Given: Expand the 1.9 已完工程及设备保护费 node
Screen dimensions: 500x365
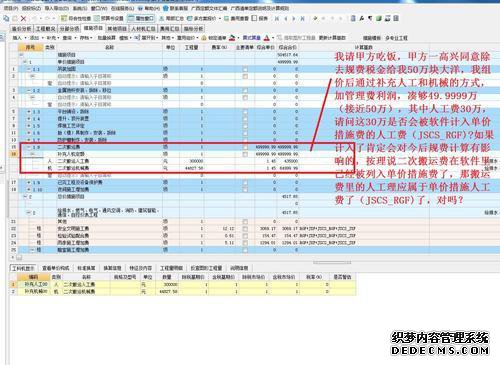Looking at the screenshot, I should 29,183.
